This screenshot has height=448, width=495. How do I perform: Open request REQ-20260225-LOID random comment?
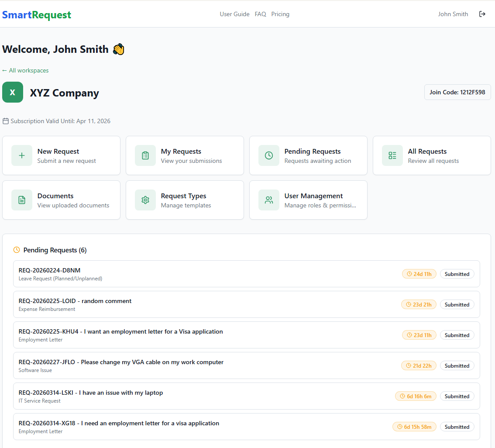(x=246, y=305)
